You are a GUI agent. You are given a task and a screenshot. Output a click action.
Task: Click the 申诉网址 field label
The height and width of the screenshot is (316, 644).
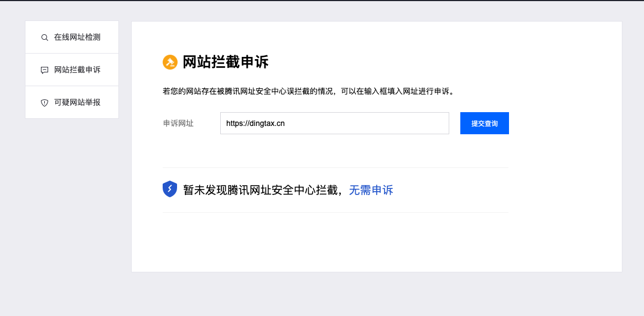click(178, 123)
